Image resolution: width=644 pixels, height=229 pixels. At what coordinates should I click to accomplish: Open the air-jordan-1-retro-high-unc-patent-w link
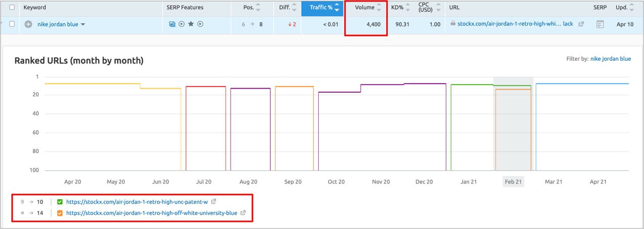click(137, 202)
